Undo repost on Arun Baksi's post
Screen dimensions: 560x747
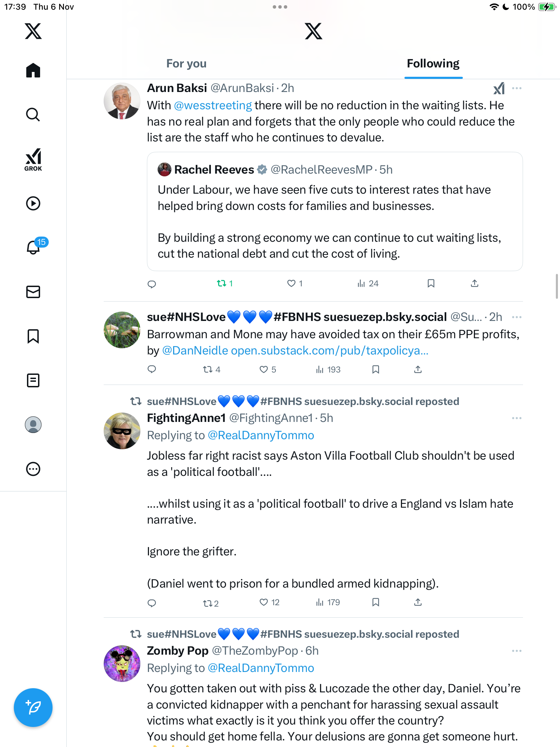pos(222,284)
